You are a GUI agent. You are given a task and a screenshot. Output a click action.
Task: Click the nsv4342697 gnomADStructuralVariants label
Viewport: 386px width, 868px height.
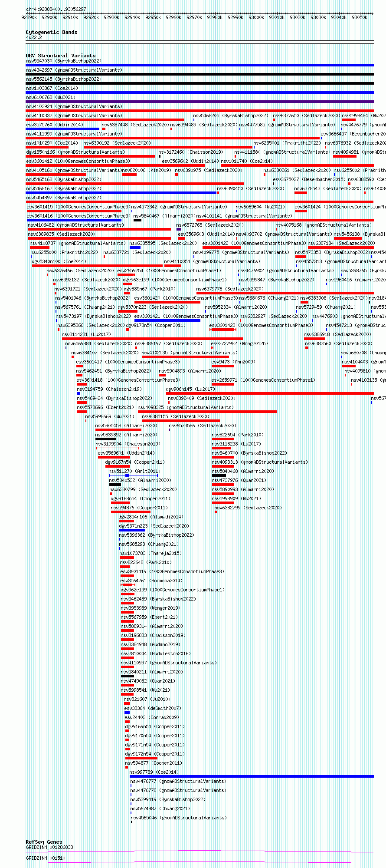[x=74, y=70]
